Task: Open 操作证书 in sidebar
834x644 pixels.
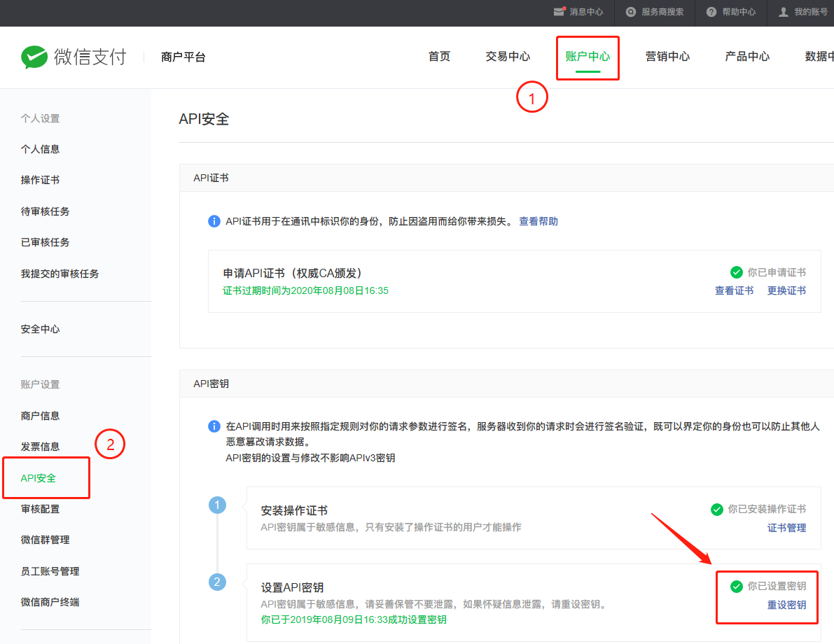Action: click(40, 180)
